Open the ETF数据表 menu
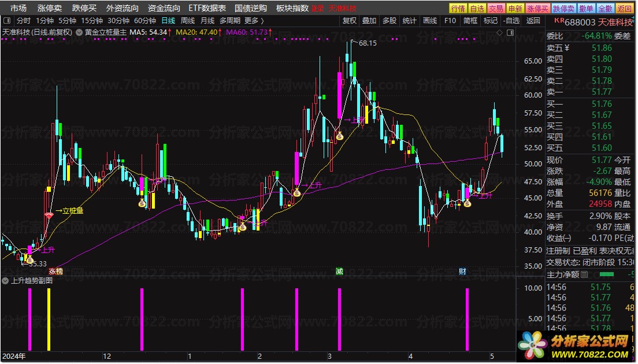The image size is (638, 364). (x=207, y=8)
